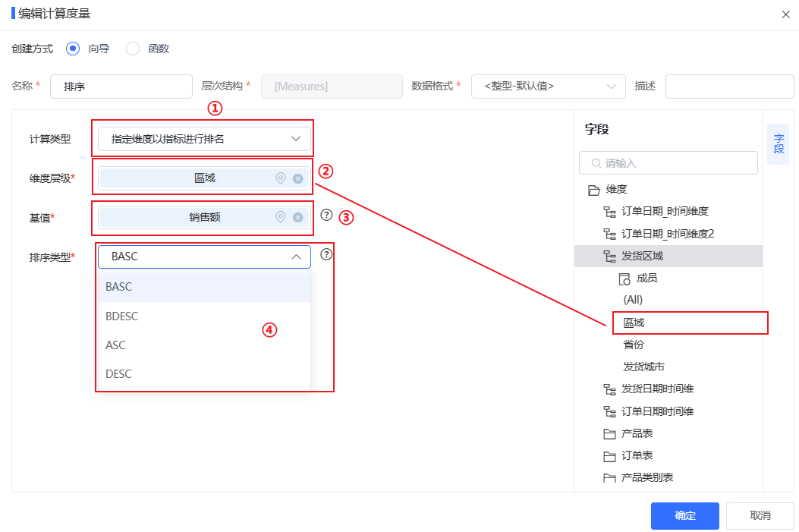The height and width of the screenshot is (532, 799).
Task: Select the 发货城市 level in field tree
Action: click(643, 367)
